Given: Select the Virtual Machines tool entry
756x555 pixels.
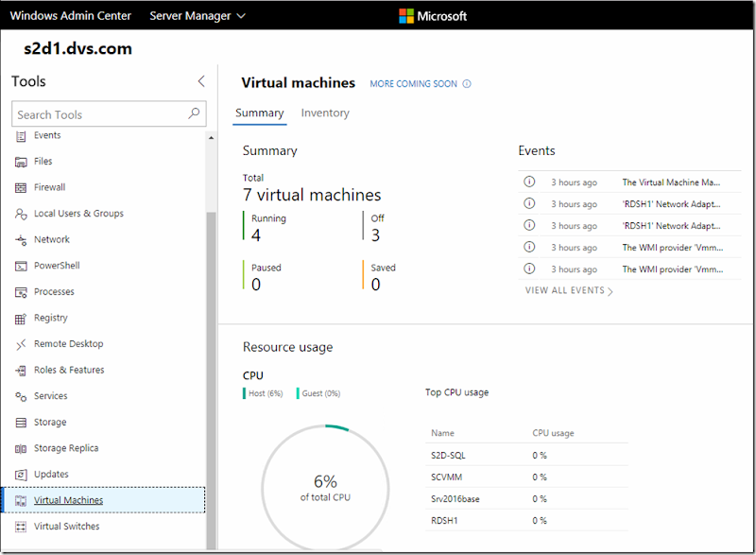Looking at the screenshot, I should [103, 500].
